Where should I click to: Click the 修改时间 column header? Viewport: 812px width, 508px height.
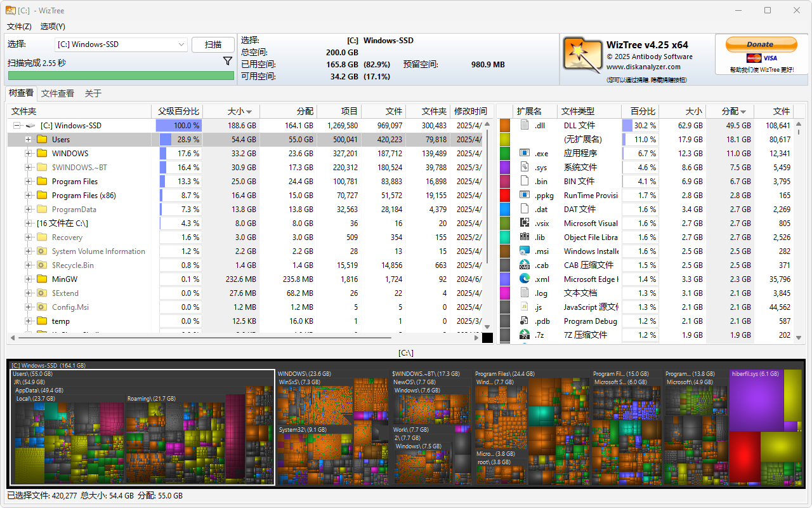click(x=470, y=111)
